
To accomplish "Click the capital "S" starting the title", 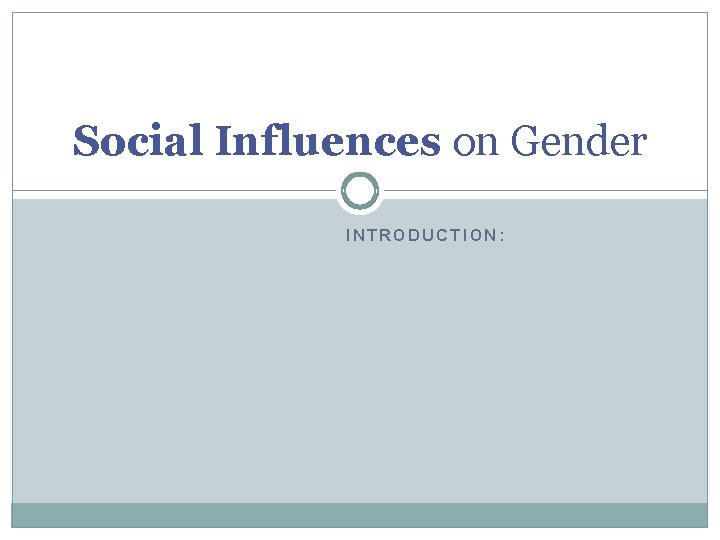I will (x=85, y=141).
